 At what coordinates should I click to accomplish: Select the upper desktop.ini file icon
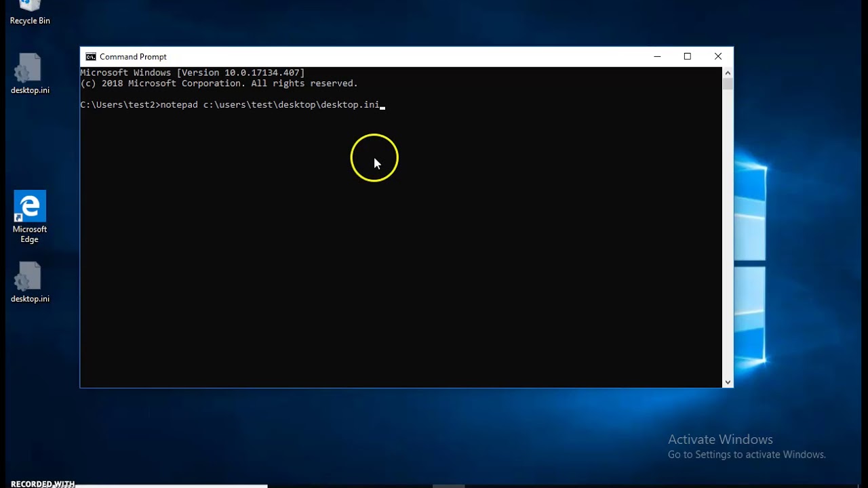pos(30,73)
